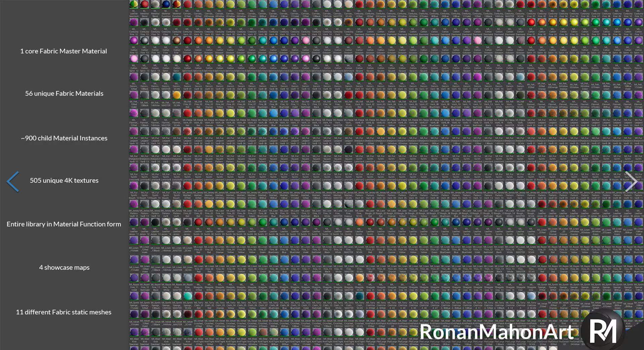This screenshot has width=644, height=350.
Task: Select the MI_Lace Fine_01 Red sphere
Action: [x=187, y=204]
